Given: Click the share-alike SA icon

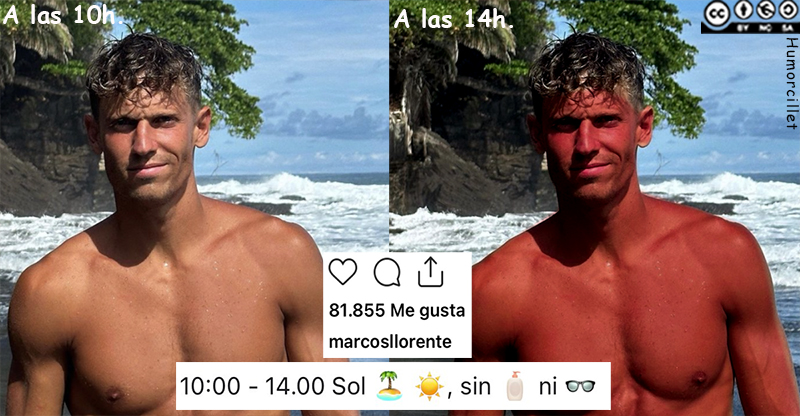Looking at the screenshot, I should pyautogui.click(x=786, y=10).
